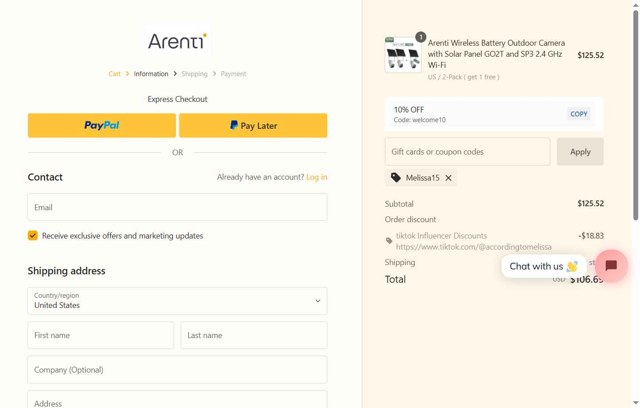Copy the welcome10 coupon code

tap(579, 114)
